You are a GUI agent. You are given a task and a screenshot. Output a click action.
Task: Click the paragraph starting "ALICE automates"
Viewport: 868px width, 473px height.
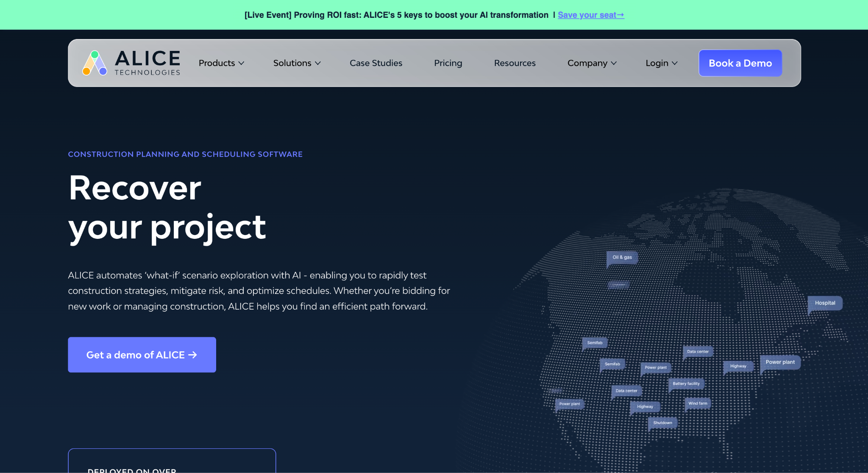(259, 291)
